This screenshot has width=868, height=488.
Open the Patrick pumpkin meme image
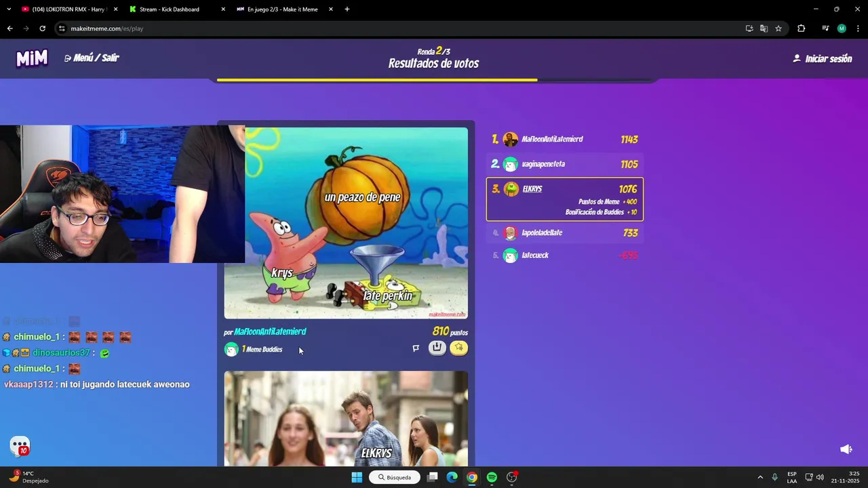click(x=346, y=223)
